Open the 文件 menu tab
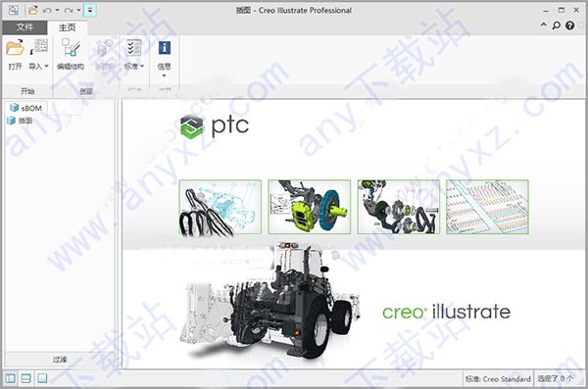 pos(24,27)
